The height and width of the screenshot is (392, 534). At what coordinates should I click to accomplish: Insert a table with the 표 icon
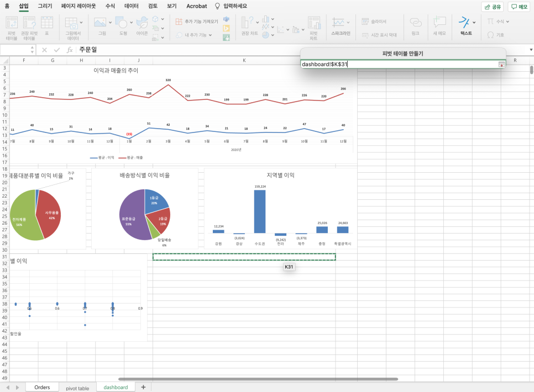click(47, 23)
